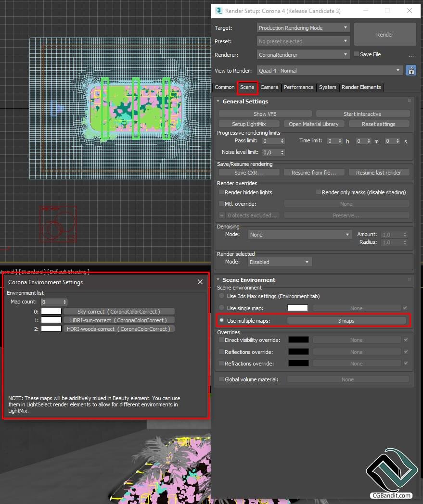This screenshot has width=423, height=504.
Task: Open HDRI-woods-correct CoronaColorCorrect map slot
Action: 119,329
